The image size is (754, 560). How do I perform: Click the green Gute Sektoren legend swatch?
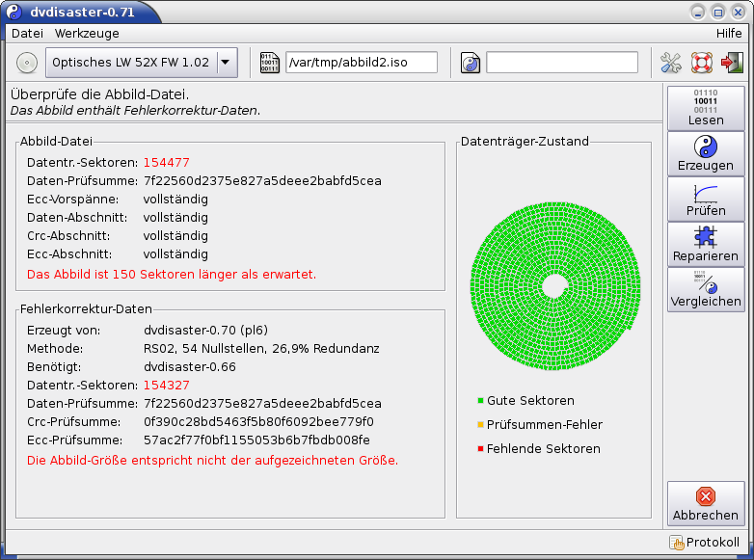click(x=480, y=400)
